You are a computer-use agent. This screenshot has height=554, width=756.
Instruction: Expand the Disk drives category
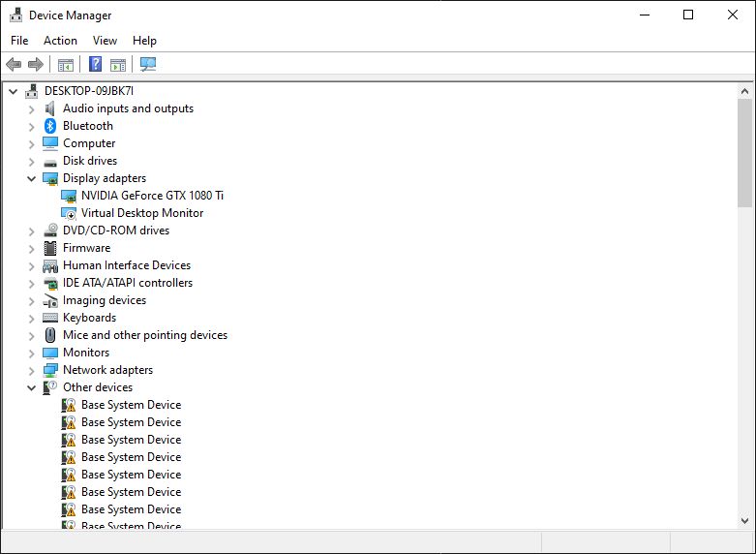click(31, 162)
